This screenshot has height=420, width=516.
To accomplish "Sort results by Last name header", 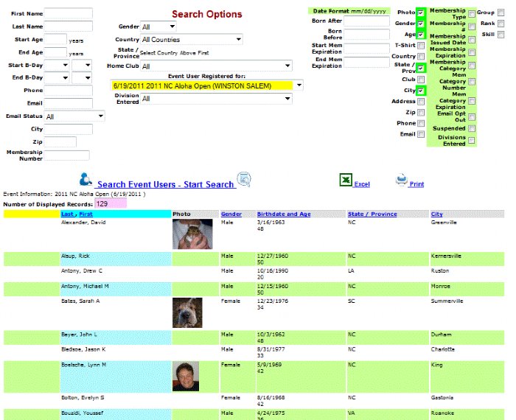I will point(67,214).
